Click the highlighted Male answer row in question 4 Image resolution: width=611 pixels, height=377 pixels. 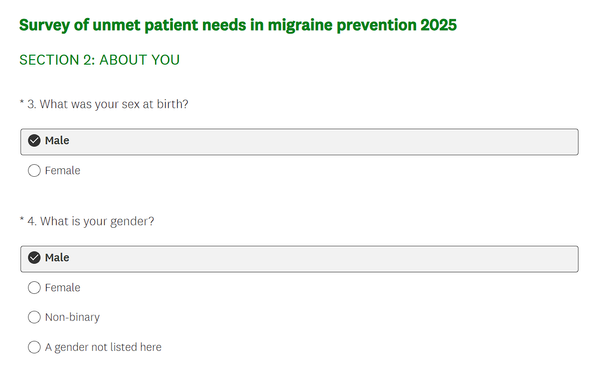pyautogui.click(x=299, y=259)
